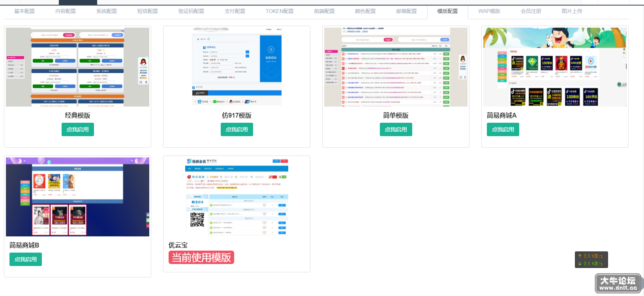Screen dimensions: 644x296
Task: Go to the 短信配置 tab
Action: [x=148, y=11]
